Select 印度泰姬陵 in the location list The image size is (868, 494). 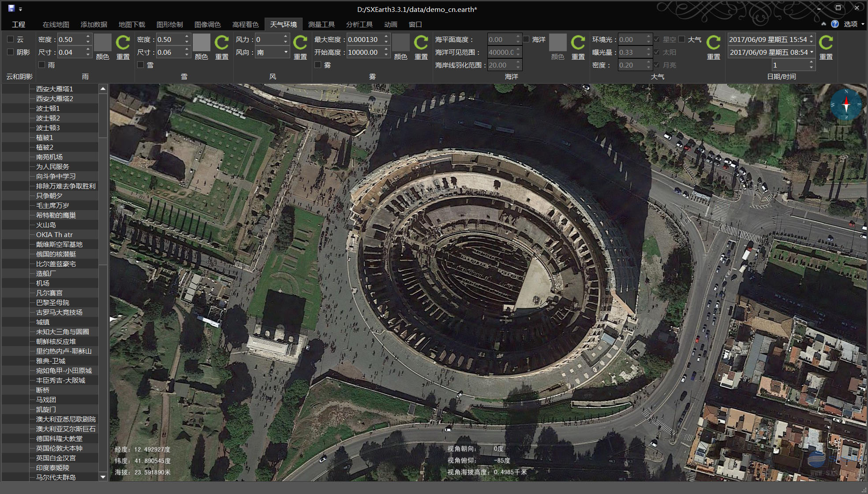pyautogui.click(x=53, y=468)
